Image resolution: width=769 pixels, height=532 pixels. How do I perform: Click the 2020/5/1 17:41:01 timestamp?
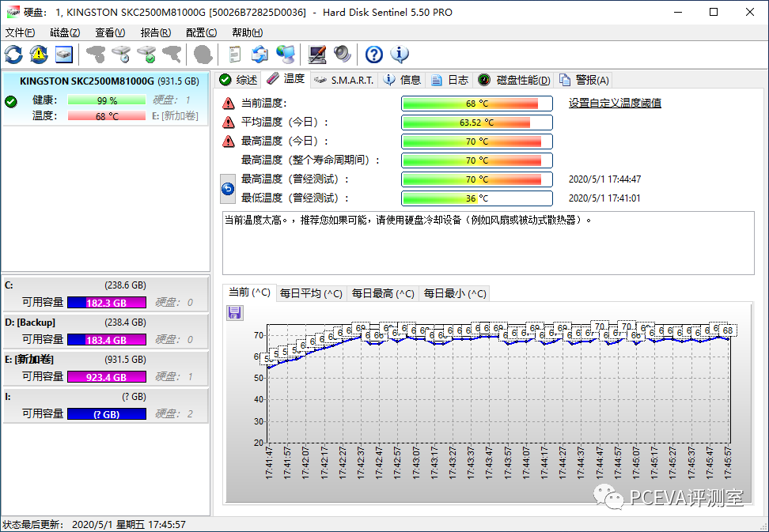[x=604, y=198]
